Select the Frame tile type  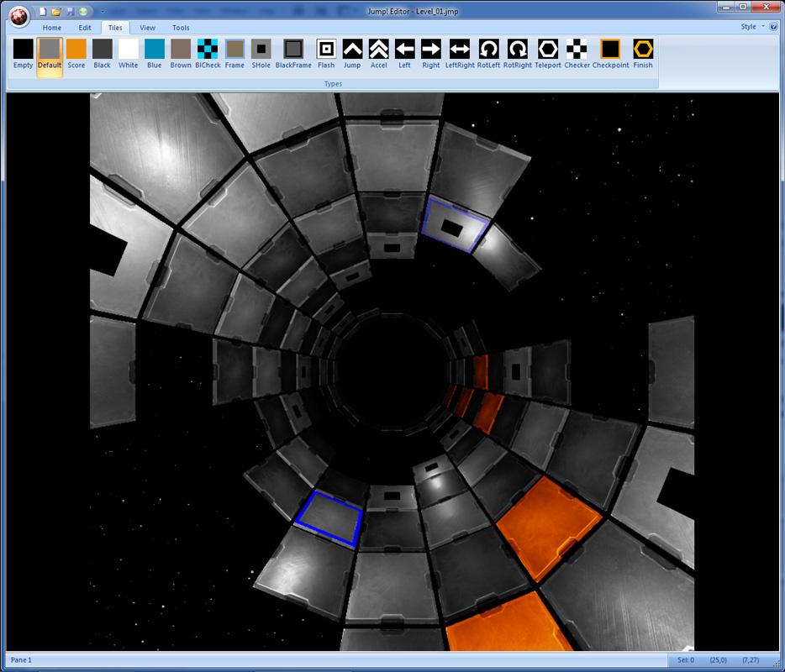(x=234, y=54)
